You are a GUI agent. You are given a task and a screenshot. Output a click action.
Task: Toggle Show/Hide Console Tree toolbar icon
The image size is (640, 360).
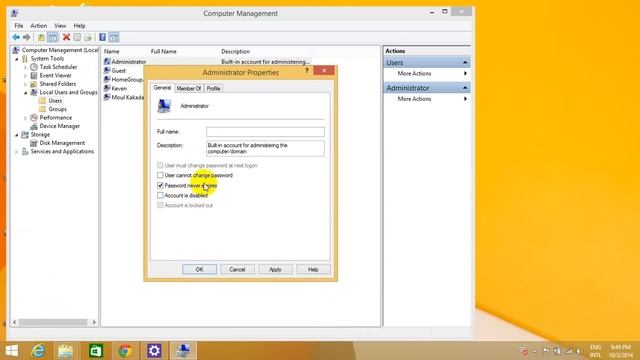click(x=53, y=38)
